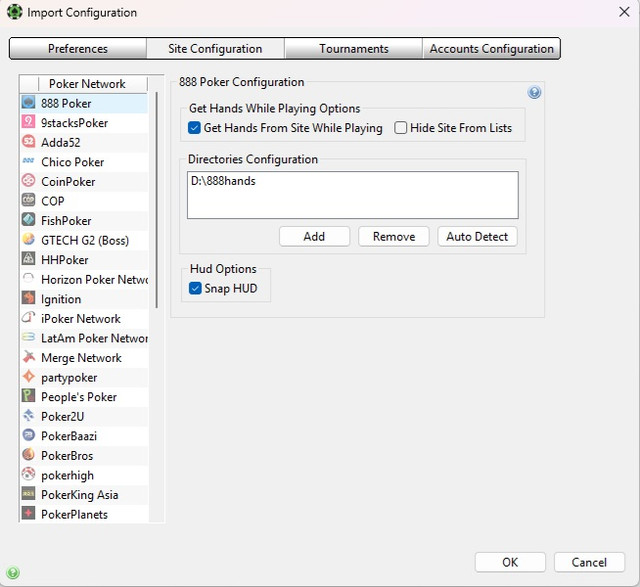Click the Ignition icon

pos(29,298)
